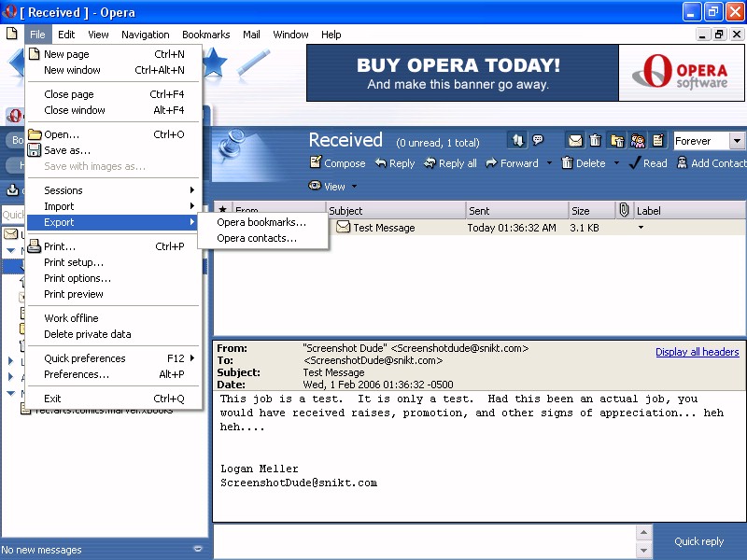The image size is (747, 560).
Task: Choose Print preview in File menu
Action: click(74, 294)
